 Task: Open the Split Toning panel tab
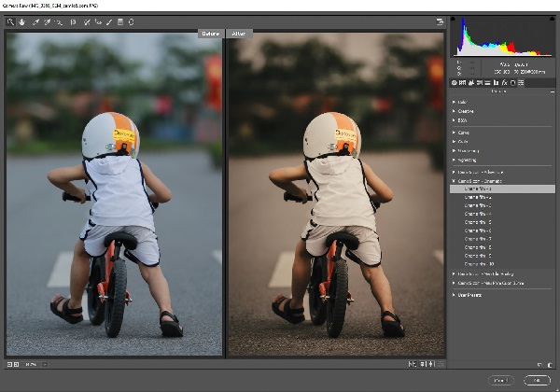(487, 83)
